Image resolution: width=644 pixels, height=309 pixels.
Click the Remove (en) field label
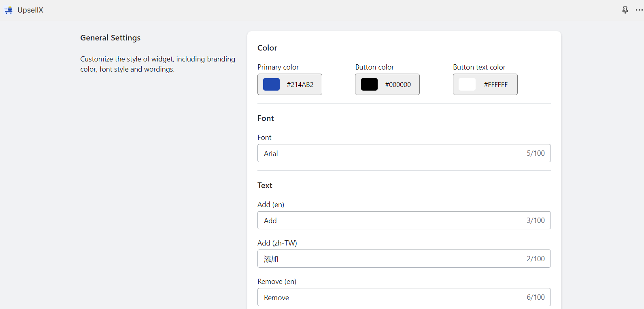[x=277, y=281]
